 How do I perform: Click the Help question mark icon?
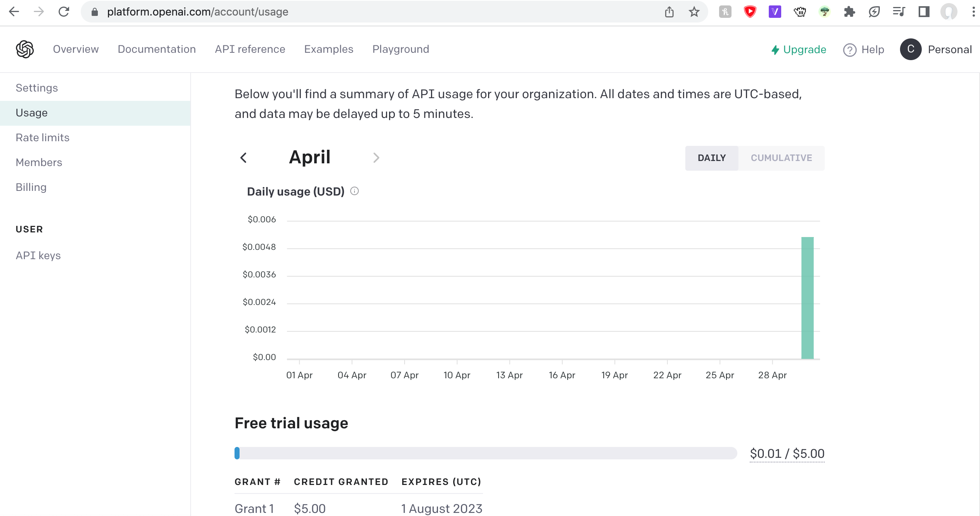click(850, 50)
